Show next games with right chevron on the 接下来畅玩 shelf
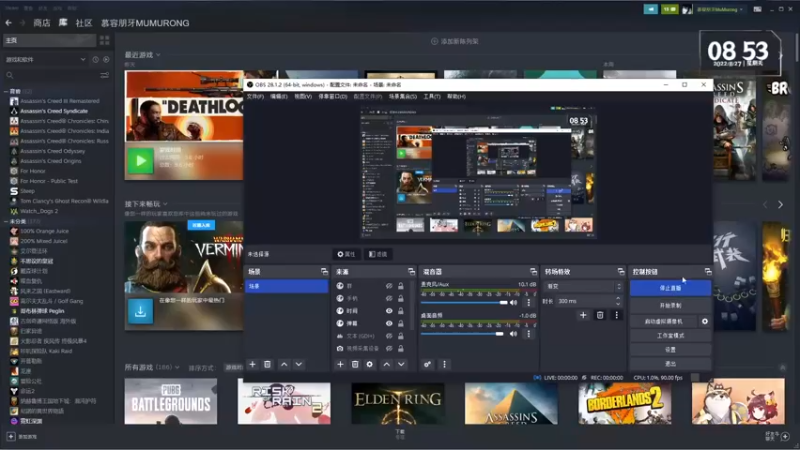The image size is (800, 450). click(781, 205)
